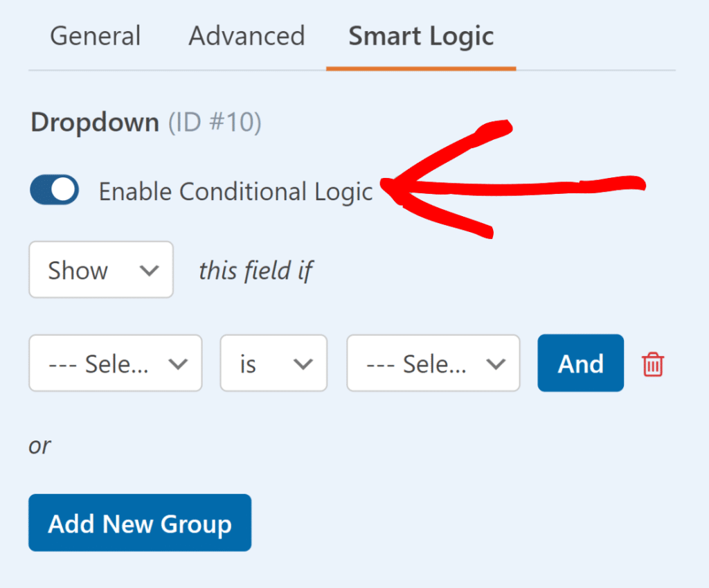Open the is comparison dropdown

point(273,363)
